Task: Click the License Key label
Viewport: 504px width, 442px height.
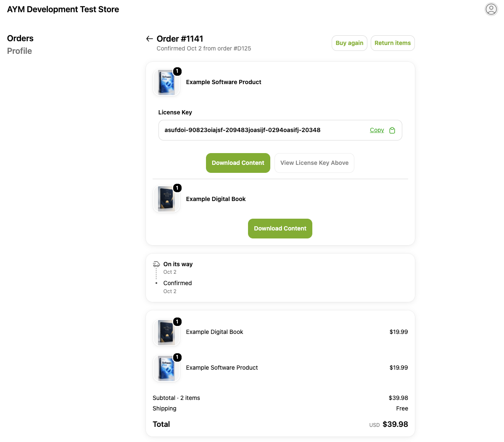Action: tap(175, 112)
